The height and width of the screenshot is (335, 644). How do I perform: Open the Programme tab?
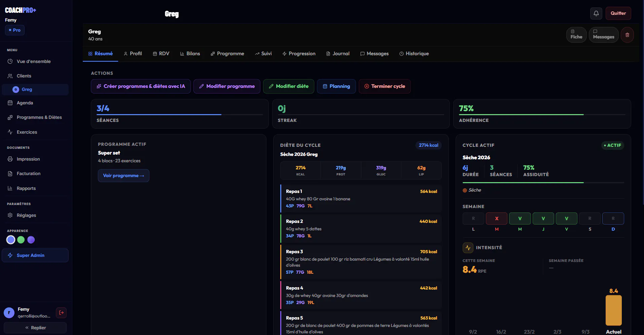coord(227,54)
